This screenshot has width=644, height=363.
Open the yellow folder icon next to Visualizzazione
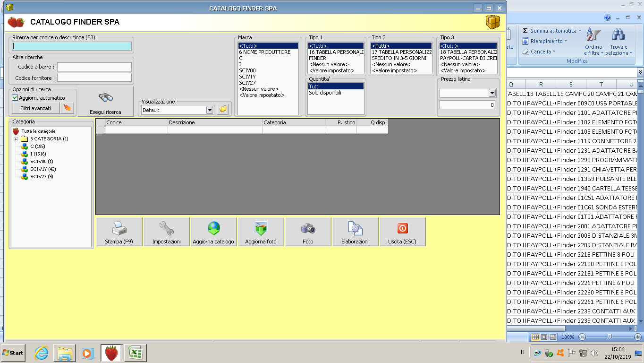tap(223, 110)
